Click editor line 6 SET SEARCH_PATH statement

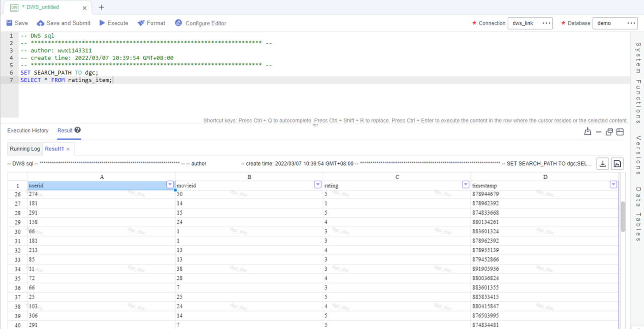click(x=60, y=73)
